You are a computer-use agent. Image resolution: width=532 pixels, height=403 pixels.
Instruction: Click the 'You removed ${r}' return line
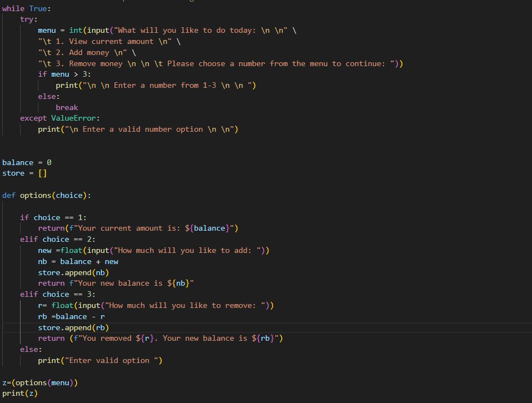(161, 339)
